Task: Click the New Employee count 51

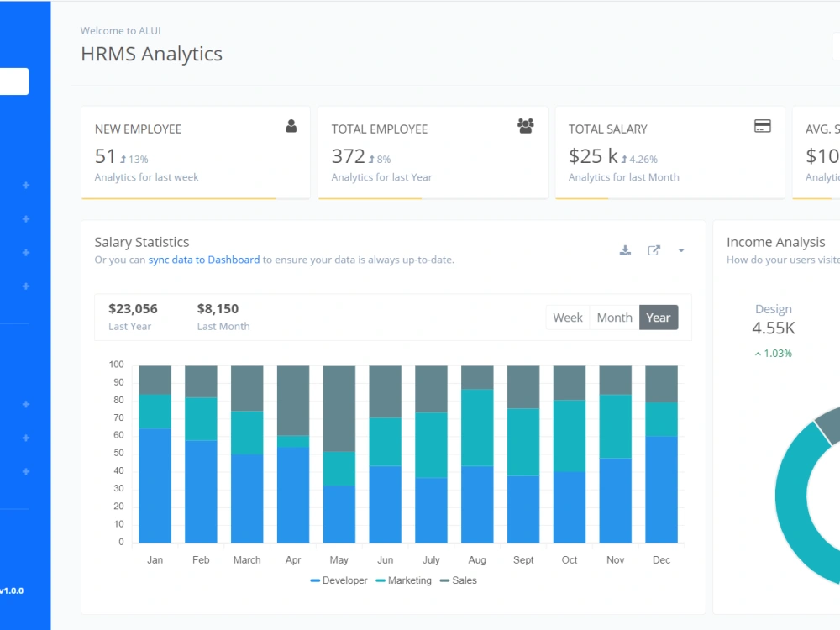Action: (105, 156)
